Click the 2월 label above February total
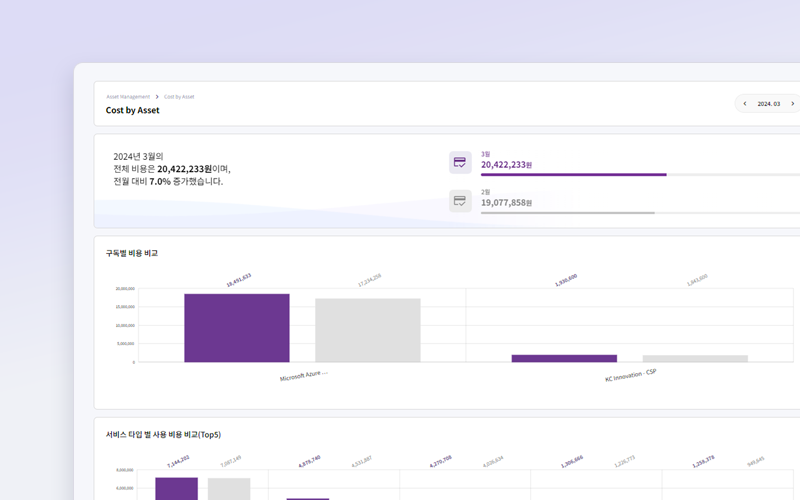 click(485, 192)
